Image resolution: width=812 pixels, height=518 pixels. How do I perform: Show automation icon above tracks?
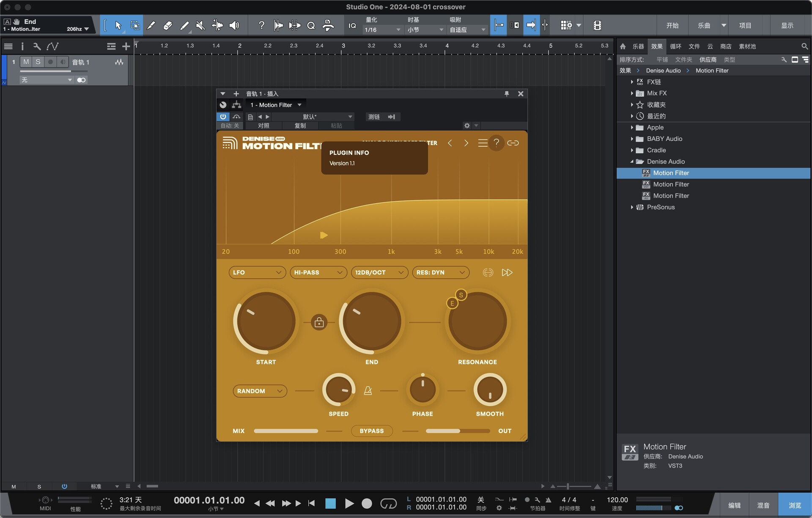(x=52, y=47)
